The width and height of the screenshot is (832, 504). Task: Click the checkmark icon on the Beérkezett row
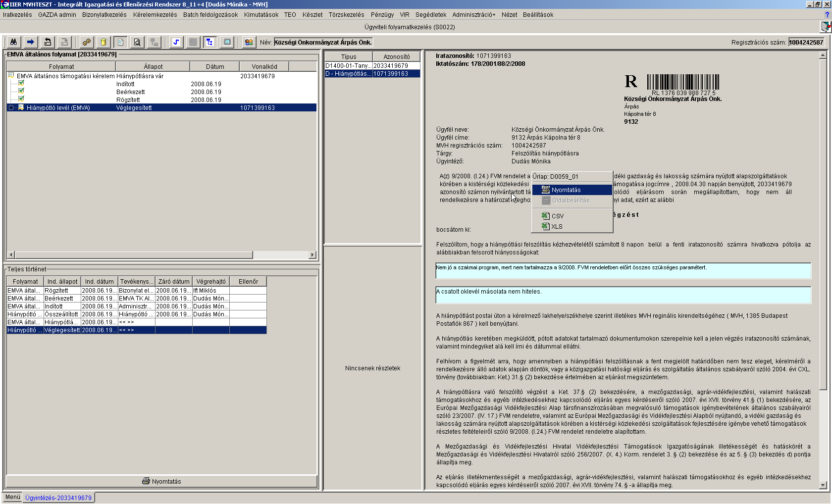(21, 91)
